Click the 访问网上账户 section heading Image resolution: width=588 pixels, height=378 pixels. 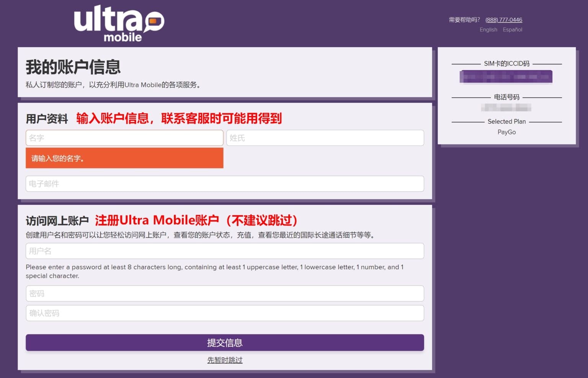(x=57, y=221)
